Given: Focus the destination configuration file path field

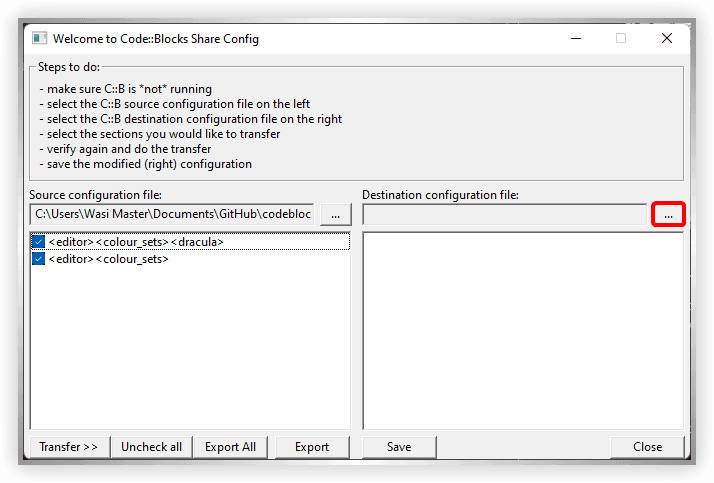Looking at the screenshot, I should click(504, 214).
